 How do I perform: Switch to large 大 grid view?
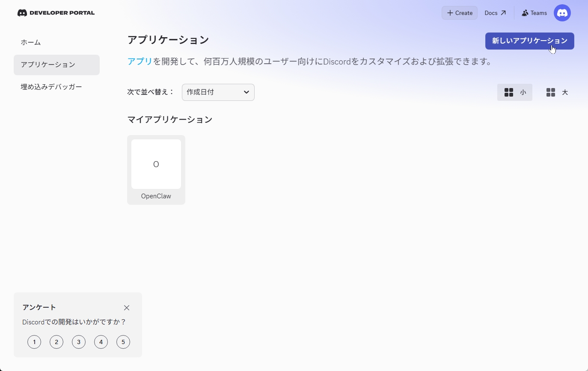pos(557,92)
